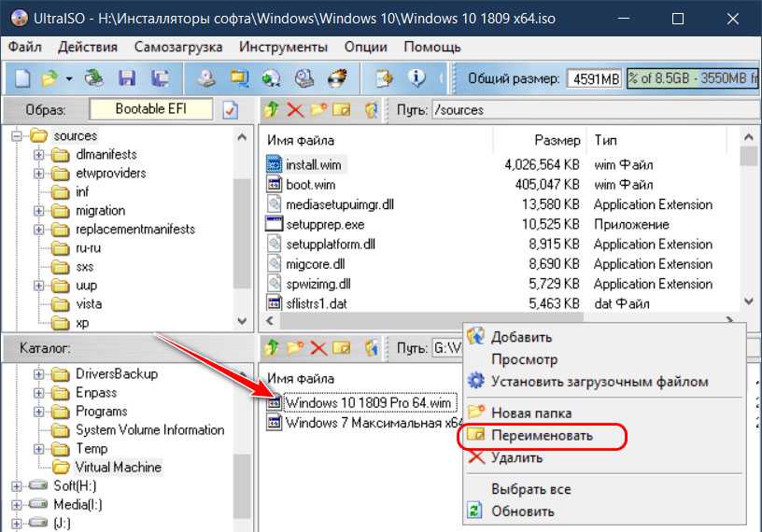Expand the DriversBackup folder node
This screenshot has width=762, height=532.
click(x=39, y=374)
